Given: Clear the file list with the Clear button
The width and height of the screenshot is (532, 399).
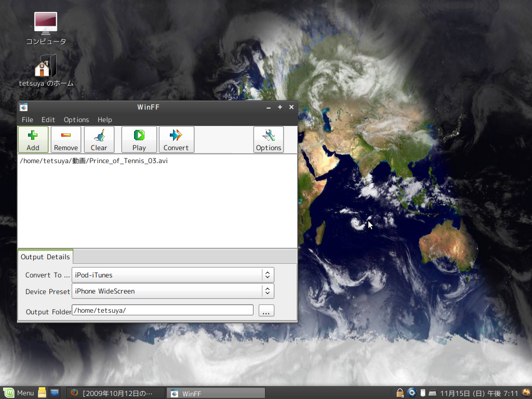Looking at the screenshot, I should tap(99, 140).
